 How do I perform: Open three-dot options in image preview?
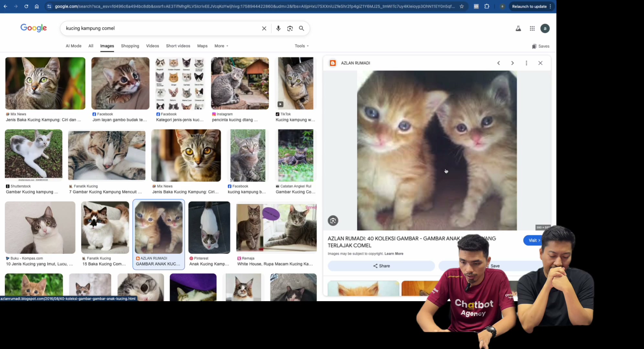tap(526, 63)
